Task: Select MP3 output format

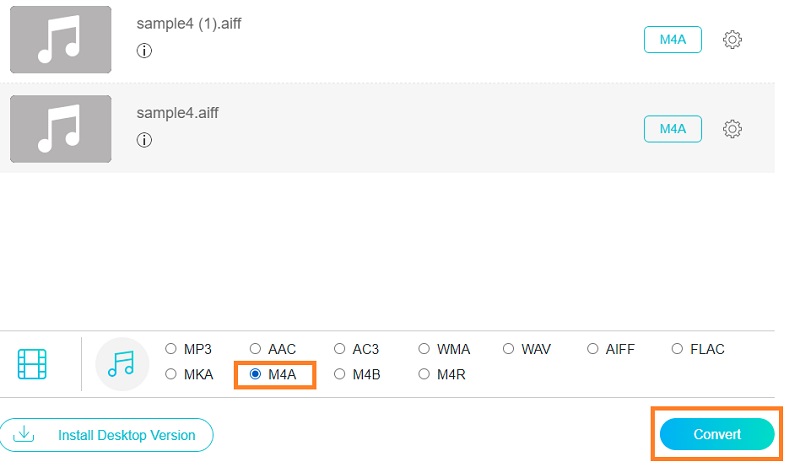Action: (171, 349)
